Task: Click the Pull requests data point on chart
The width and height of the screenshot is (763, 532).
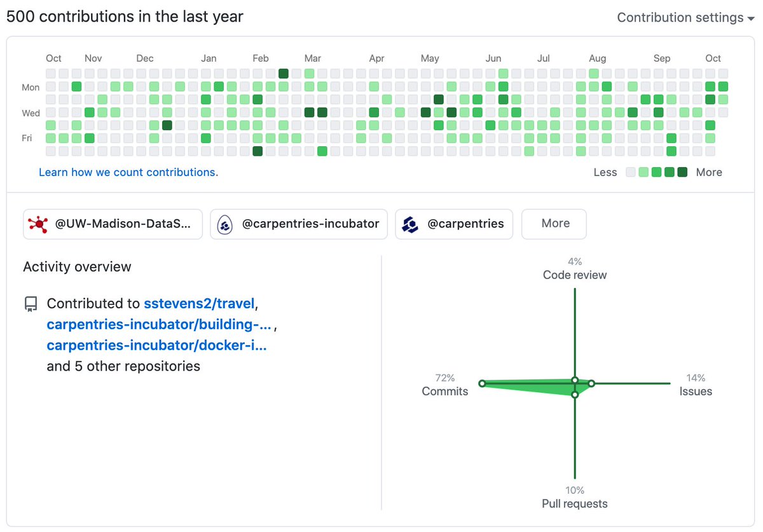Action: (575, 395)
